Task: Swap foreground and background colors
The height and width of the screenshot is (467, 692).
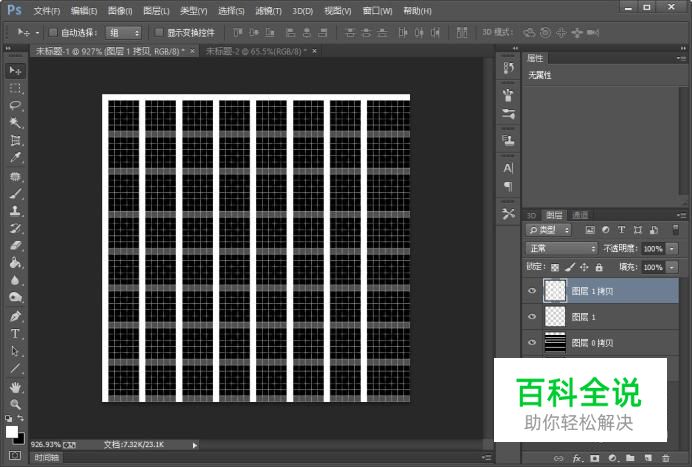Action: pos(20,418)
